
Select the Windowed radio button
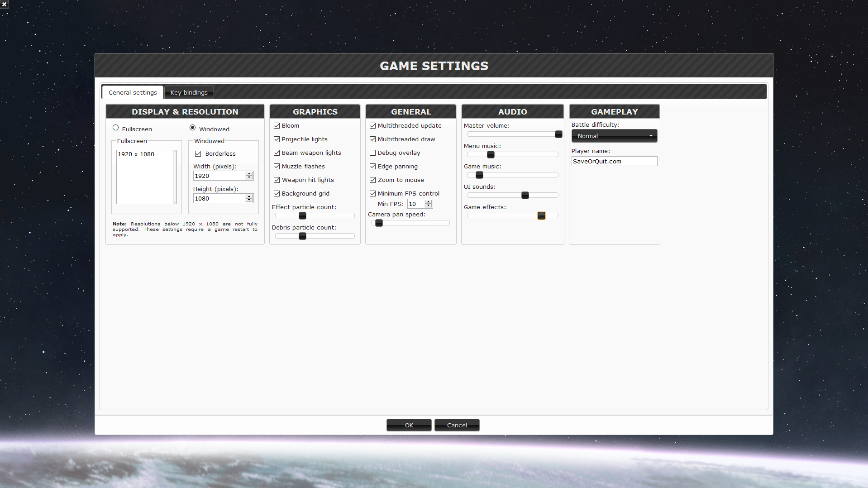point(193,128)
